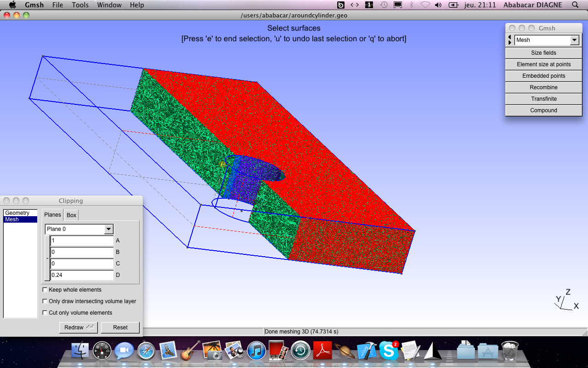The height and width of the screenshot is (368, 588).
Task: Open the Trash in the dock
Action: pos(510,351)
